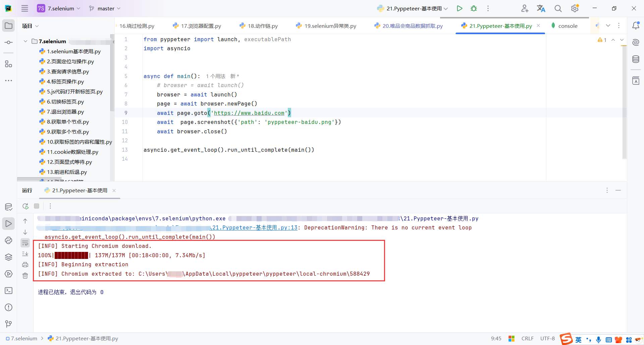This screenshot has width=644, height=345.
Task: Rerun the script in the Run panel
Action: point(25,206)
